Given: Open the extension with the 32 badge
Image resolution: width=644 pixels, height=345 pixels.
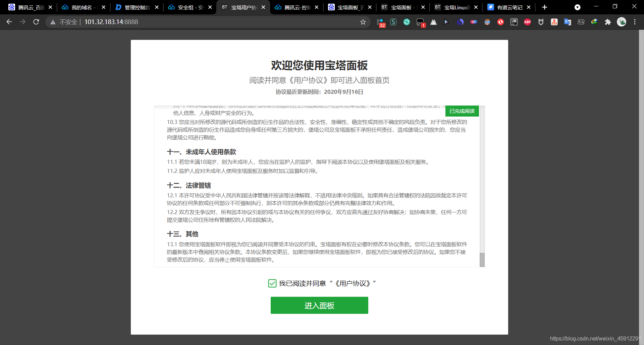Looking at the screenshot, I should click(381, 22).
